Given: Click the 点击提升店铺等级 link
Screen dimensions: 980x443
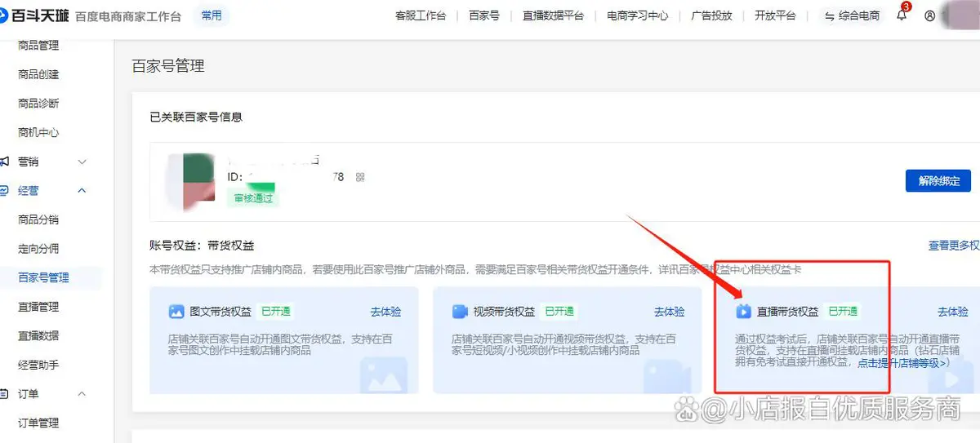Looking at the screenshot, I should (x=902, y=363).
